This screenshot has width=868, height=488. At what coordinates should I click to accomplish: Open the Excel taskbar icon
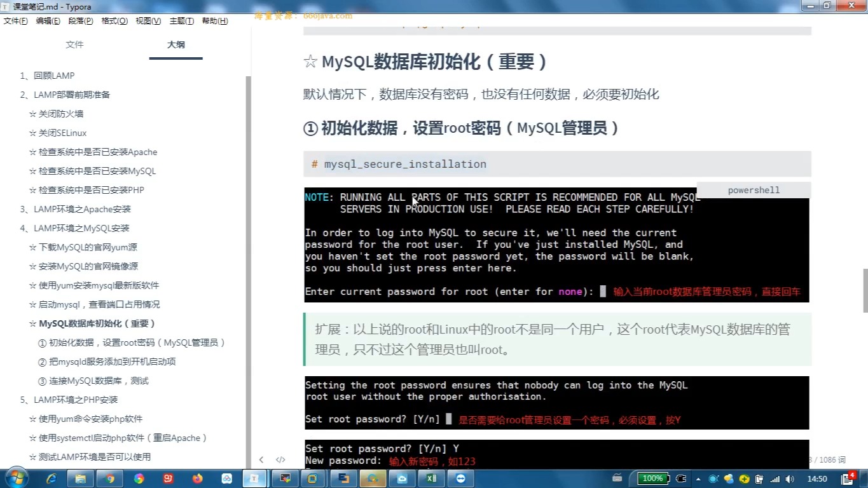pyautogui.click(x=431, y=478)
